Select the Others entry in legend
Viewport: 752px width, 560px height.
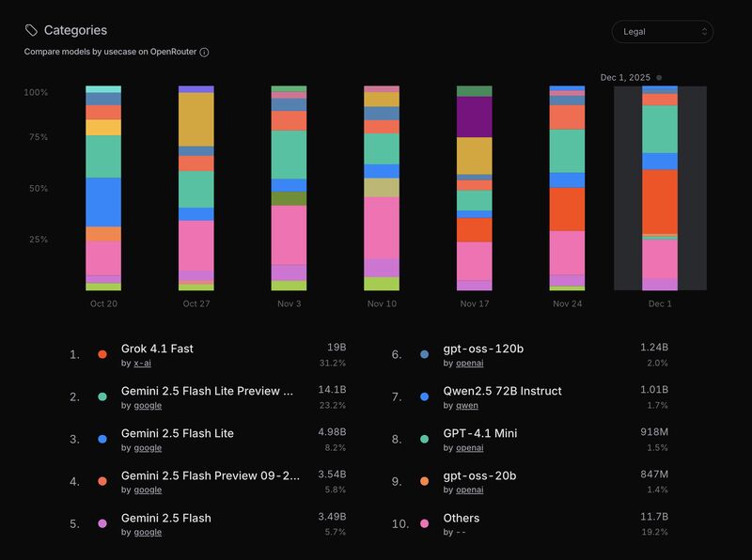(x=462, y=518)
